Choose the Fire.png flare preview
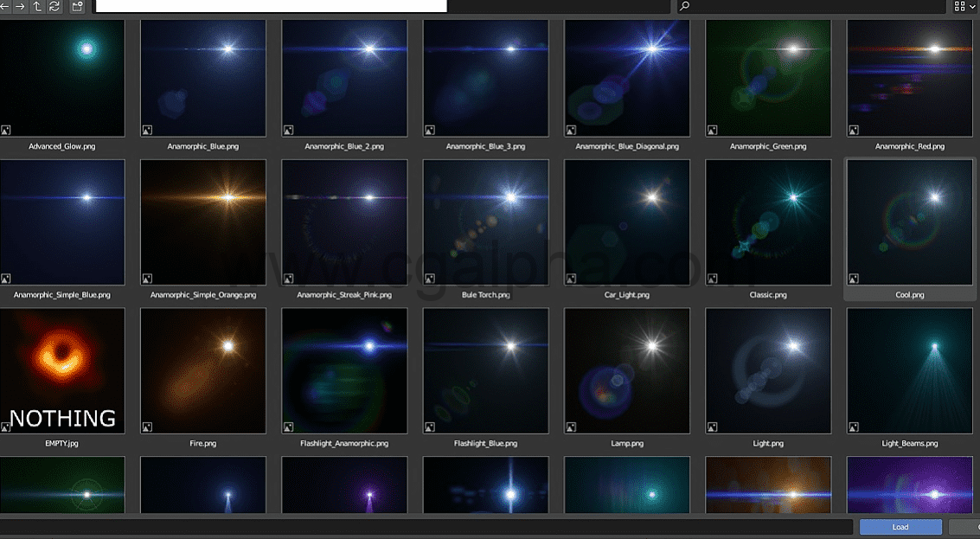Image resolution: width=980 pixels, height=539 pixels. click(203, 371)
